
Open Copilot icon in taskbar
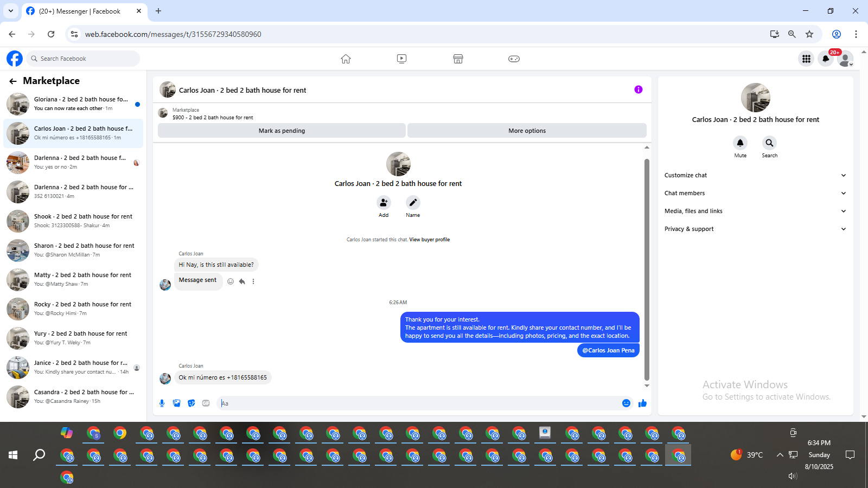(67, 433)
